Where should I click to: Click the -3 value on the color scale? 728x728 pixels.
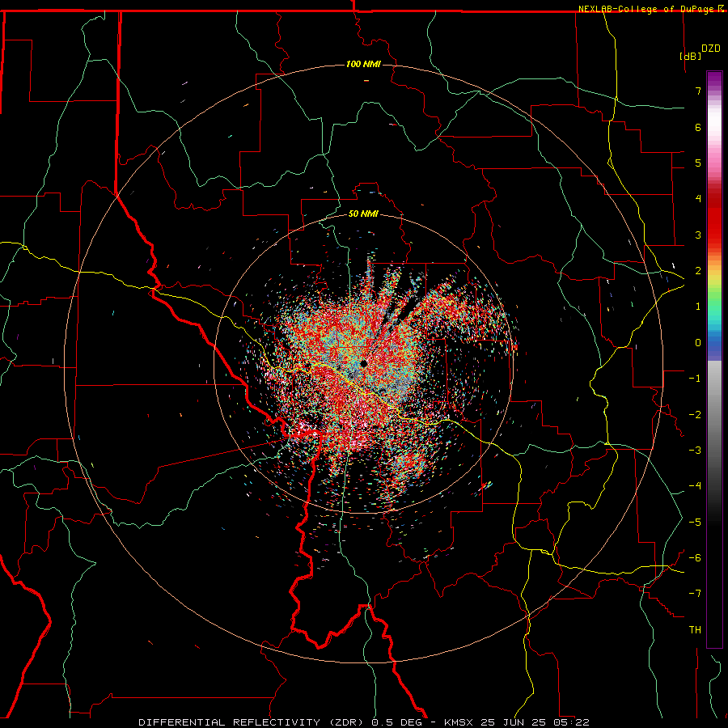[x=695, y=451]
